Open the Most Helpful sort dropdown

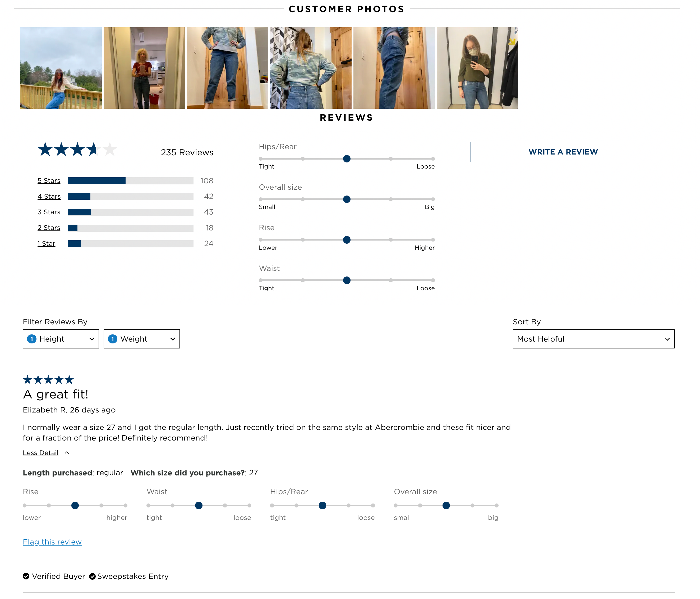593,339
